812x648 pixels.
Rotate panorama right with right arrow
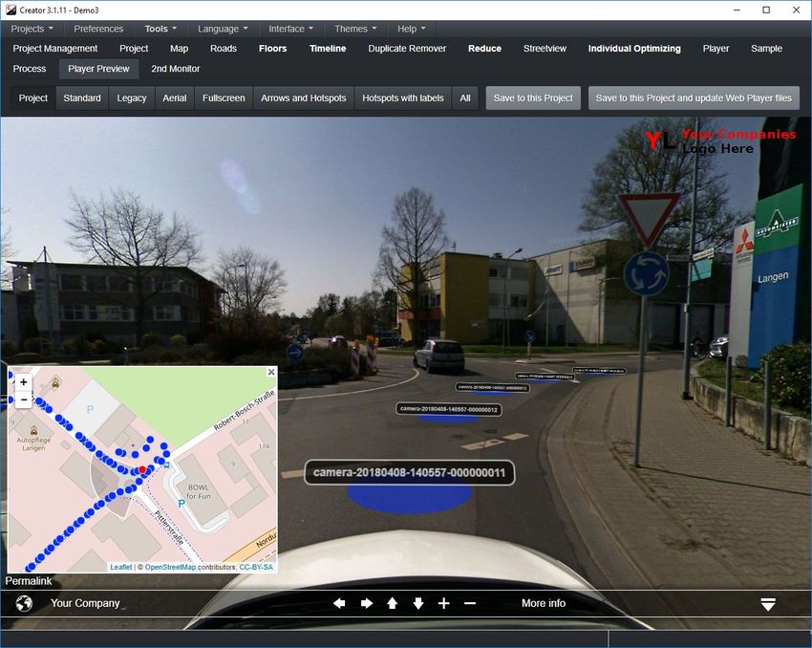[x=367, y=603]
